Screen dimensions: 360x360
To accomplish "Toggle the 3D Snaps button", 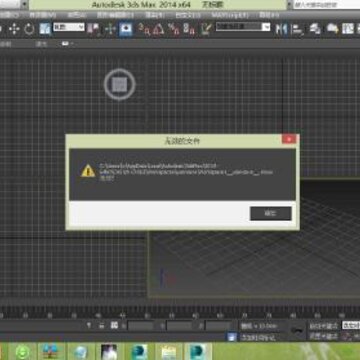I will point(144,29).
